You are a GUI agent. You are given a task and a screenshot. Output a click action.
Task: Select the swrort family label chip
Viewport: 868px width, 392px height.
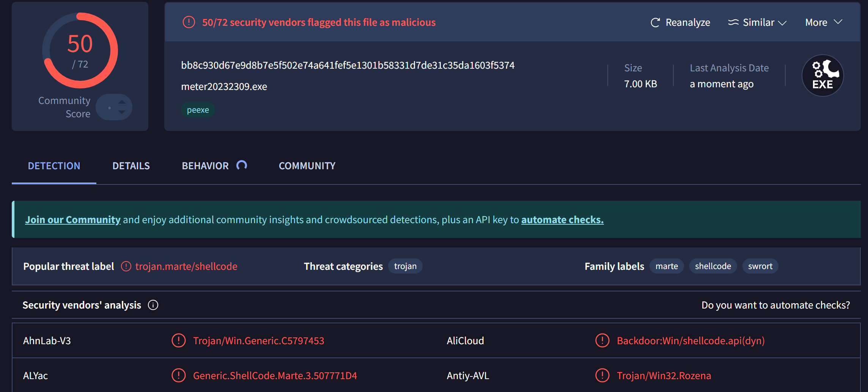coord(760,266)
